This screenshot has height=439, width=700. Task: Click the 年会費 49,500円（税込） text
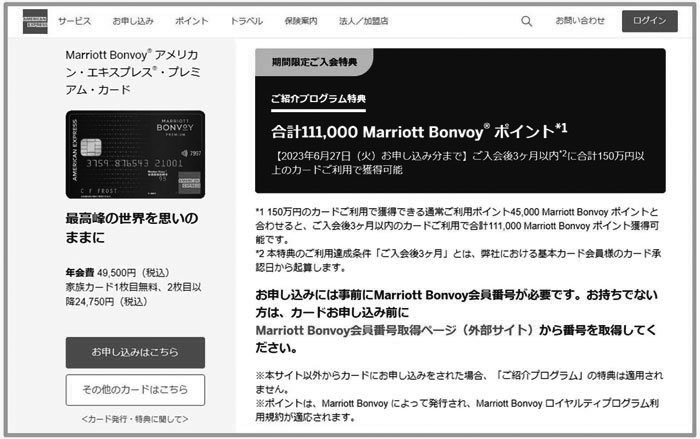(117, 272)
